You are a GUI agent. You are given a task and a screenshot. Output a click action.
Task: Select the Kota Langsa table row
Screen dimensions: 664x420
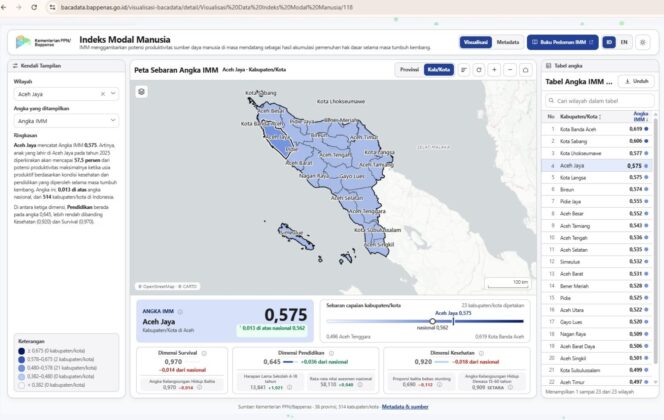(597, 177)
